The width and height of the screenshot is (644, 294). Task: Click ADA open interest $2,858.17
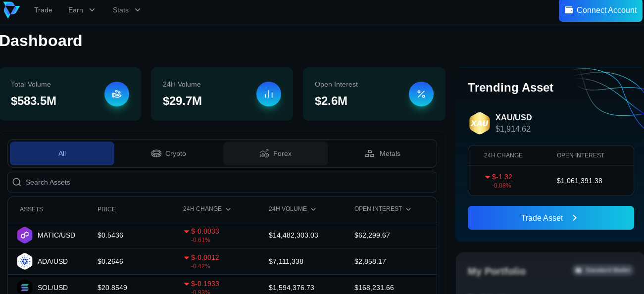[370, 261]
